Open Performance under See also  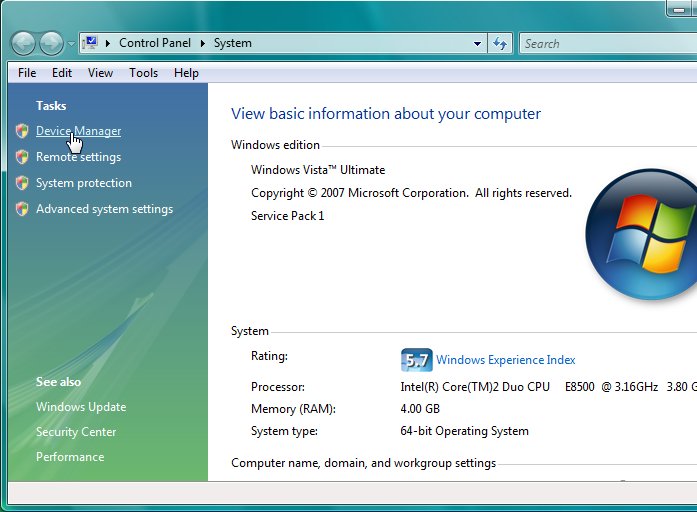[x=70, y=456]
